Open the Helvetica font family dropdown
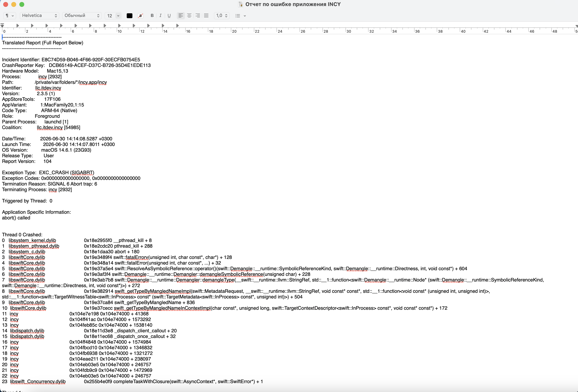 pyautogui.click(x=40, y=16)
